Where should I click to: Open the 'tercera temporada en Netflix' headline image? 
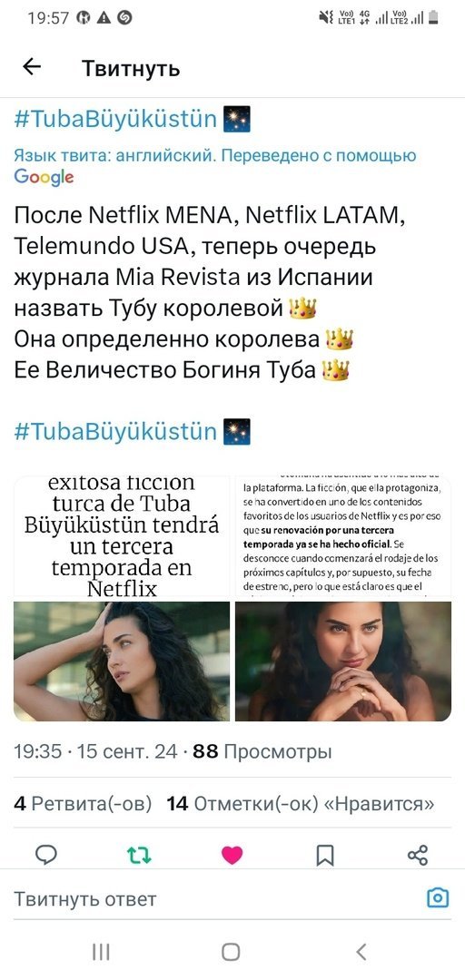point(122,536)
